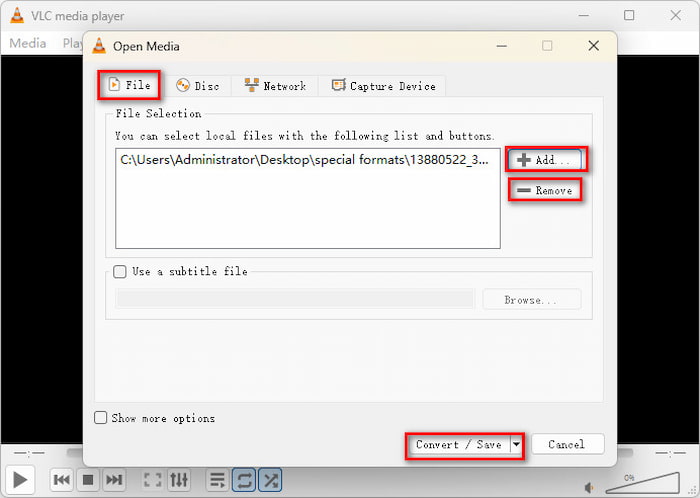Toggle fullscreen video mode

(x=152, y=480)
